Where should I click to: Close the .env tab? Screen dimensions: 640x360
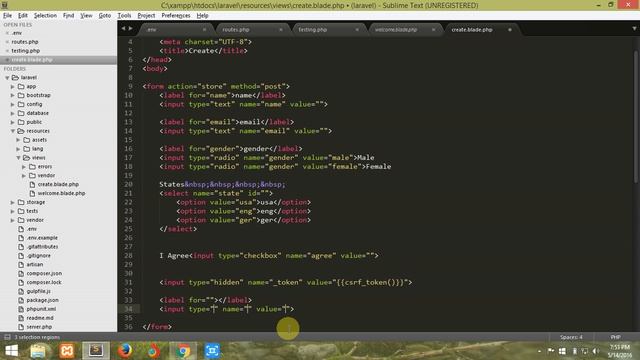[204, 30]
